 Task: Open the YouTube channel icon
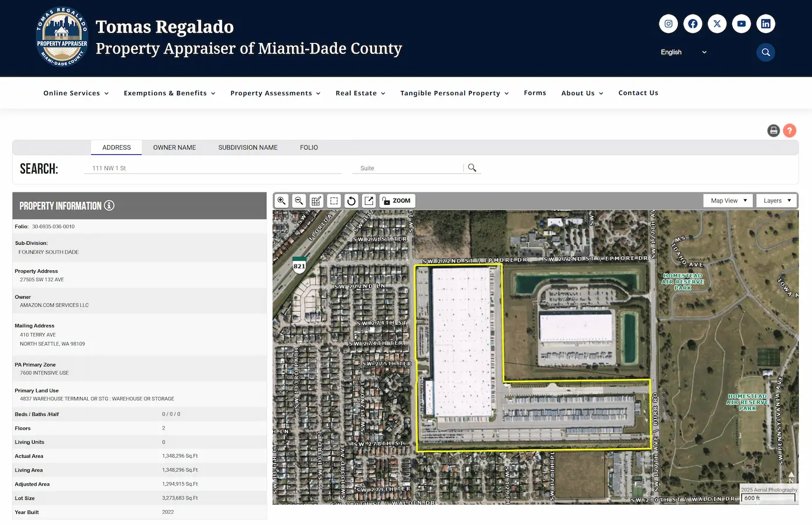click(742, 24)
